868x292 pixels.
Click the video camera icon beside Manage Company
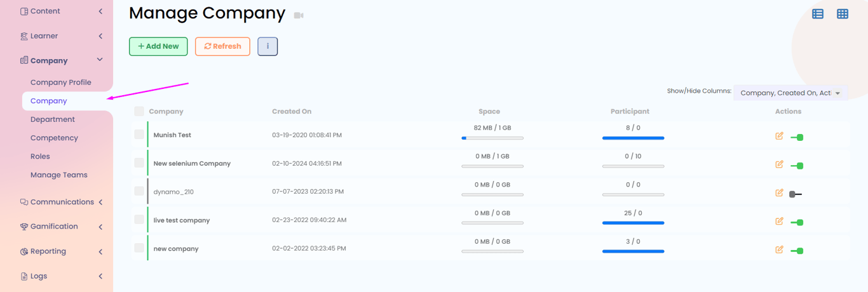coord(299,15)
